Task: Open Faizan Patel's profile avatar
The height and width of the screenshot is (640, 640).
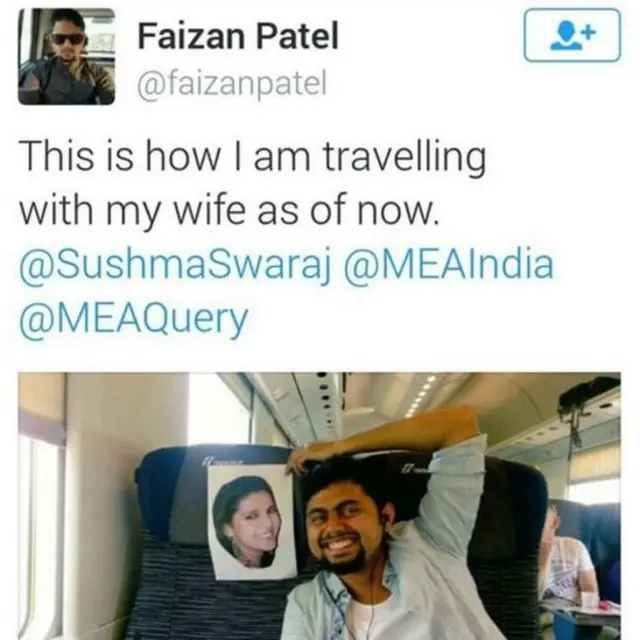Action: coord(67,56)
